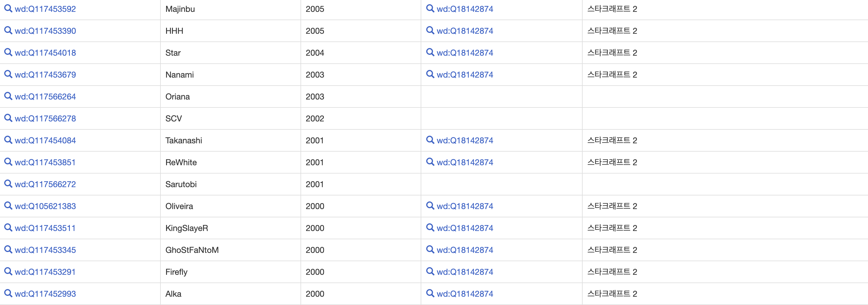Viewport: 868px width, 305px height.
Task: Click game-column magnifier icon in Alka row
Action: (x=430, y=293)
